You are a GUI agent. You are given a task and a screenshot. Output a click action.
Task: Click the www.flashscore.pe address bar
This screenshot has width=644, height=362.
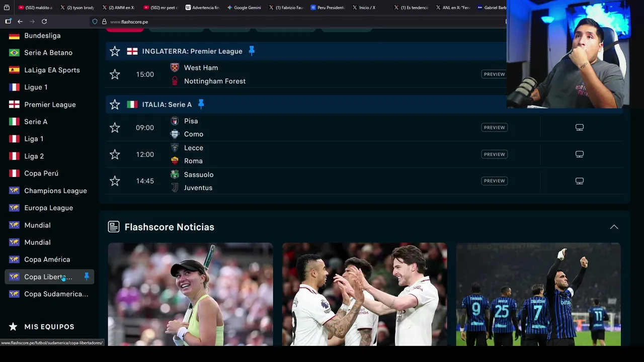pyautogui.click(x=129, y=22)
